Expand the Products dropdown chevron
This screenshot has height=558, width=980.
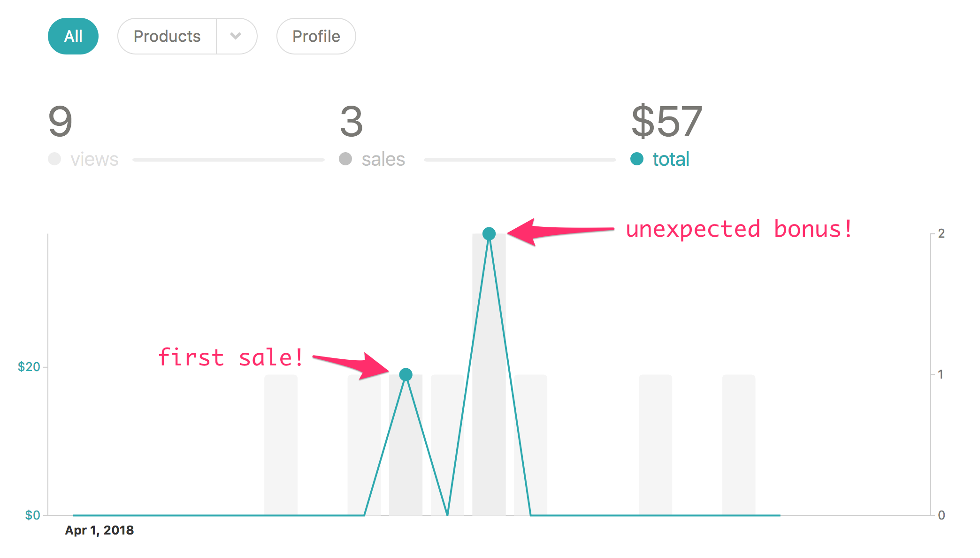click(236, 36)
